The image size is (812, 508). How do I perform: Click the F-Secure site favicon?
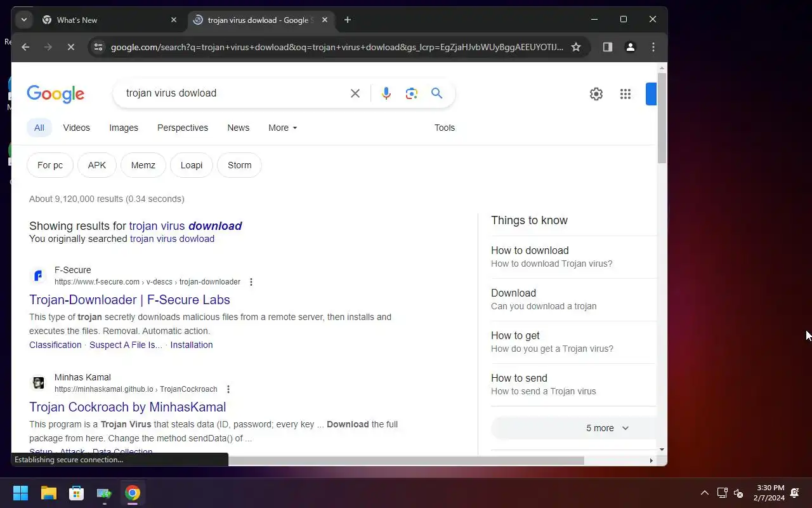tap(38, 276)
